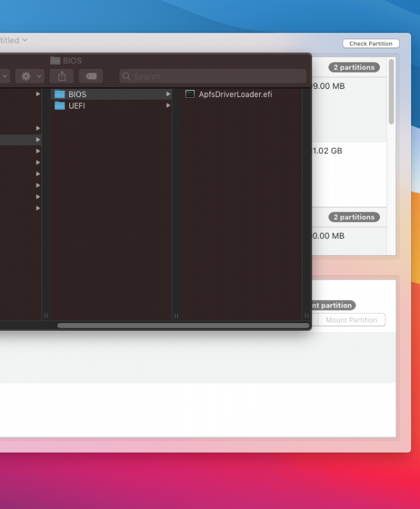Click the 9.00 MB partition row
420x509 pixels.
(x=349, y=109)
